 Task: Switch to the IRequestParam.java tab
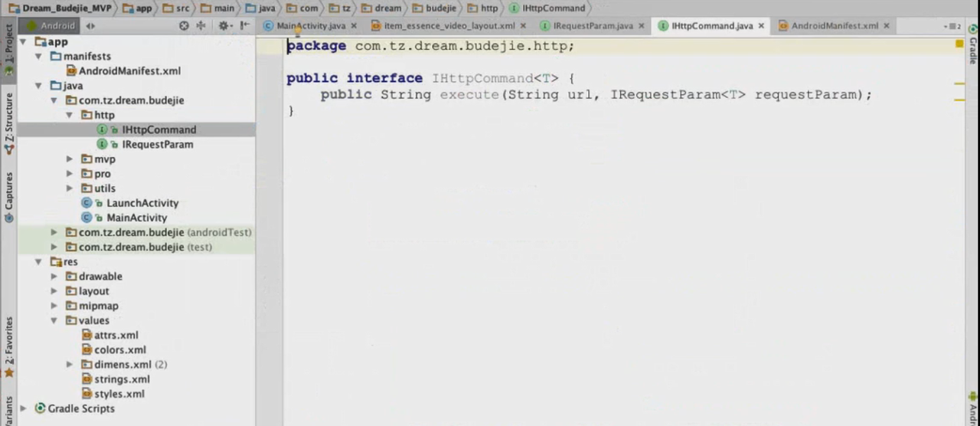[593, 26]
